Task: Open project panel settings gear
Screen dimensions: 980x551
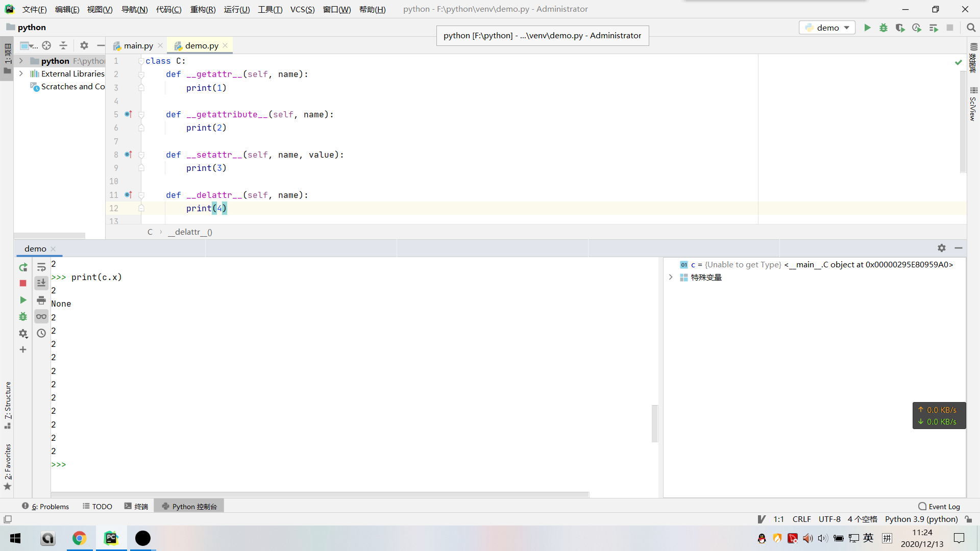Action: pyautogui.click(x=84, y=45)
